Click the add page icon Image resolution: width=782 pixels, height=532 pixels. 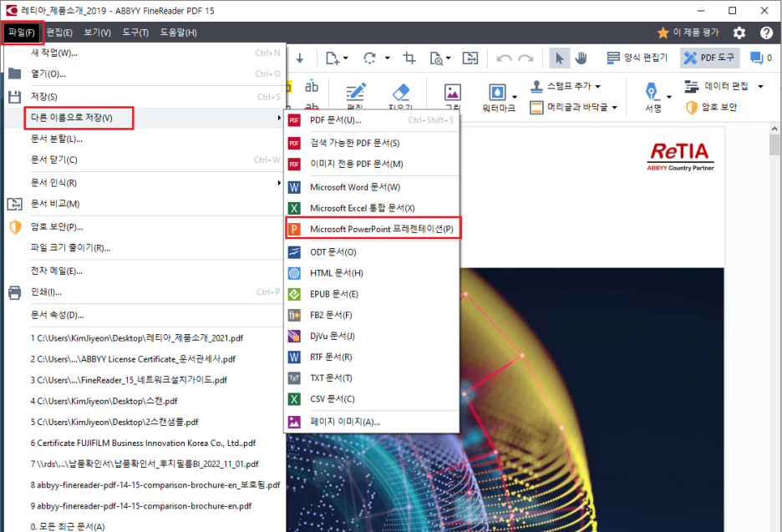333,58
